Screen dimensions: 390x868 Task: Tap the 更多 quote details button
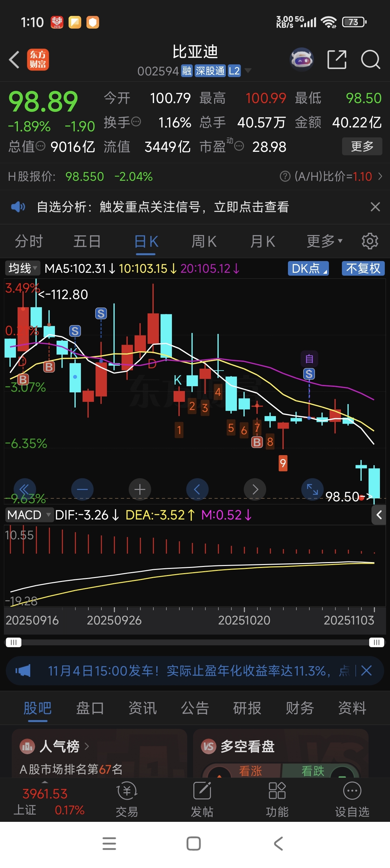(362, 146)
